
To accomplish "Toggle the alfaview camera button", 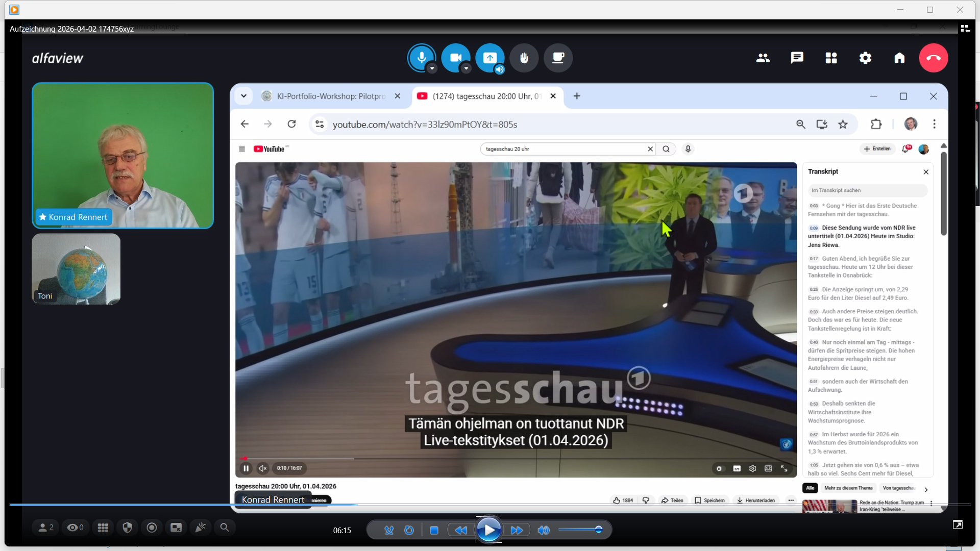I will 455,57.
